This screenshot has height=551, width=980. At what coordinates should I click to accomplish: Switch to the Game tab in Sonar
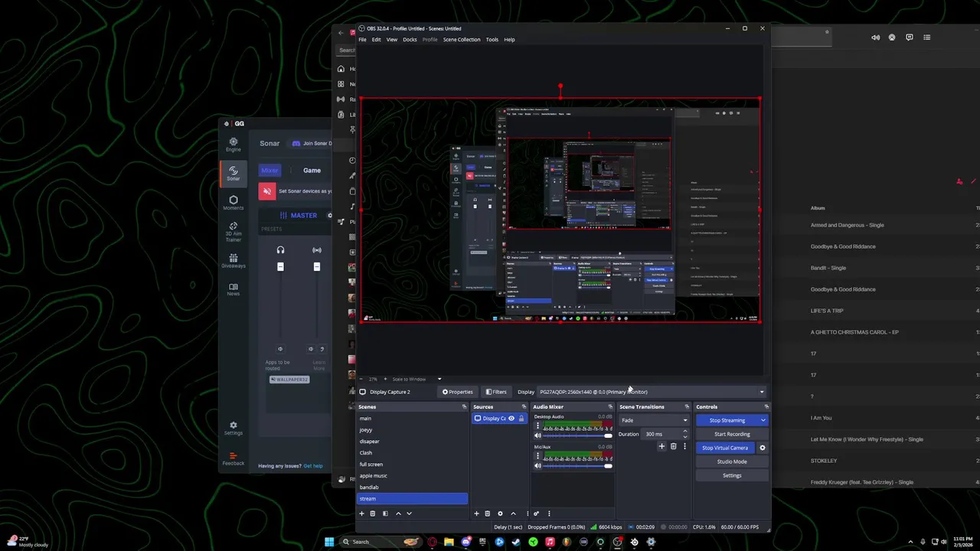pos(312,171)
